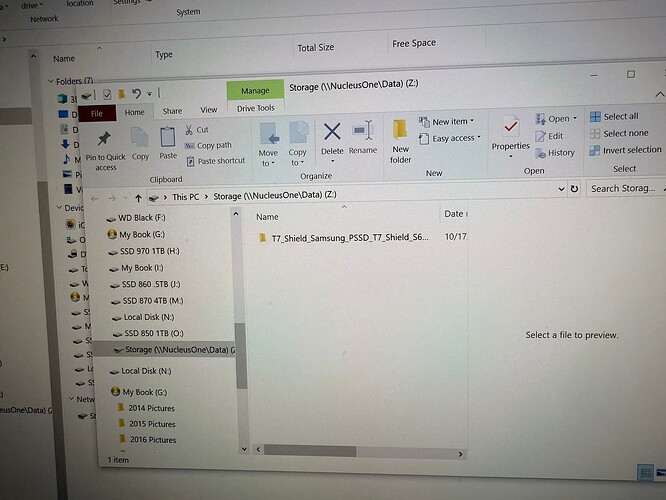Create a New folder

pos(400,141)
